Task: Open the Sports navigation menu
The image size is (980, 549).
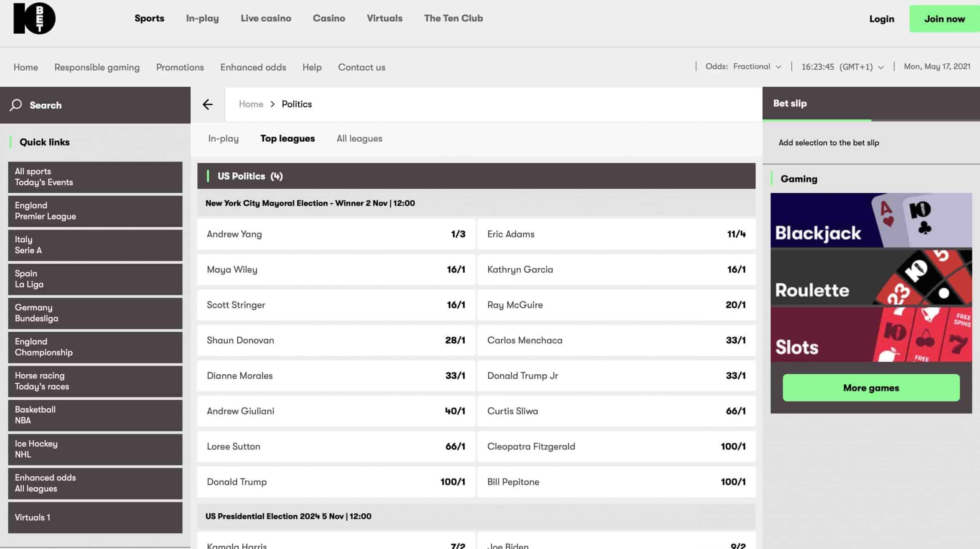Action: pos(149,18)
